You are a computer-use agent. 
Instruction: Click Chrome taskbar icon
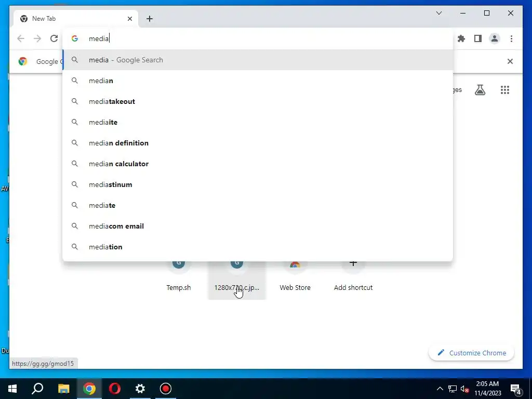point(89,389)
